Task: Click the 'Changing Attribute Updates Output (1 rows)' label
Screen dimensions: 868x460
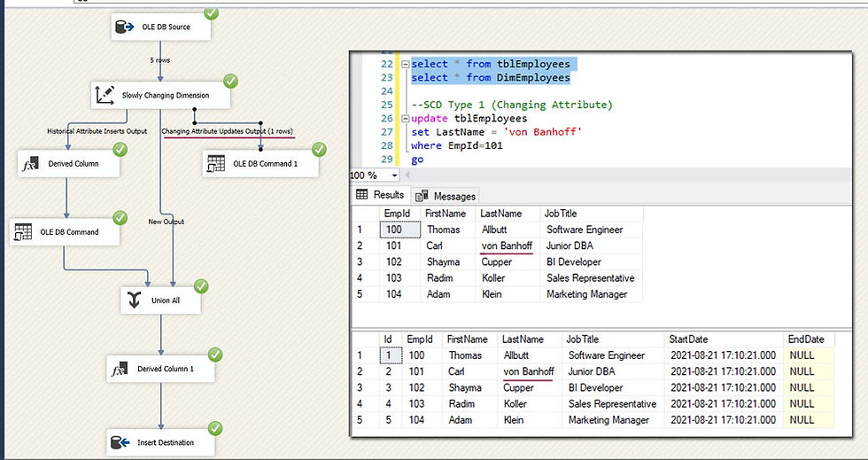Action: (x=228, y=131)
